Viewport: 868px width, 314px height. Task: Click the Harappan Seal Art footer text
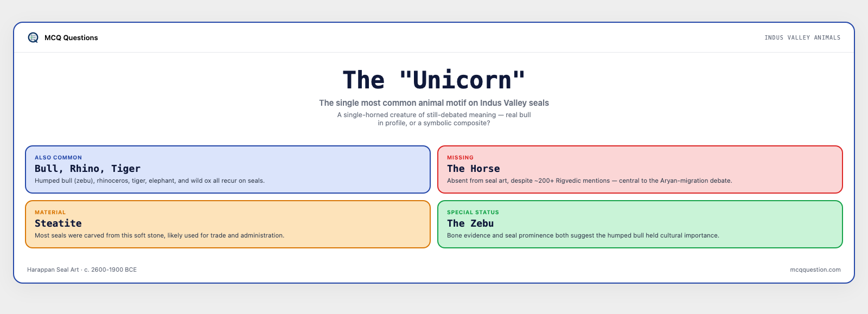tap(82, 270)
